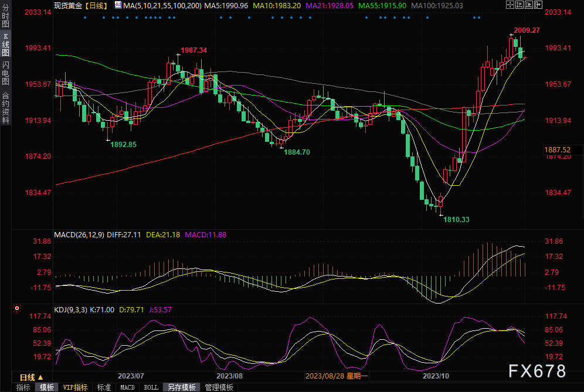Screen dimensions: 584x392
Task: Open MA(5,10,21,55,100,200) parameter settings
Action: pyautogui.click(x=162, y=5)
